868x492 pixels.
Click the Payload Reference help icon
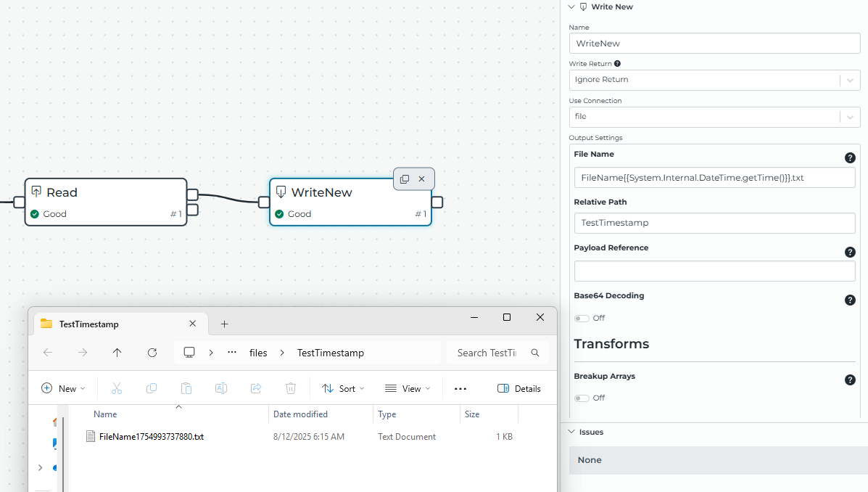[x=850, y=252]
